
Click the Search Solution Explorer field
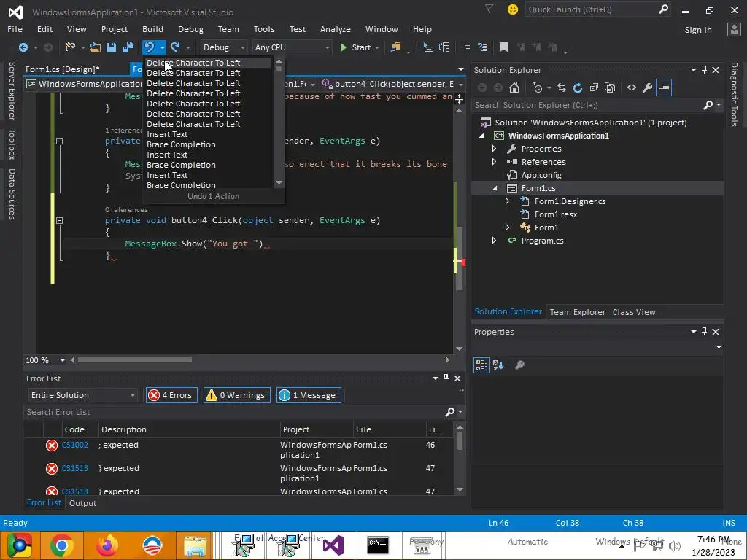point(597,105)
